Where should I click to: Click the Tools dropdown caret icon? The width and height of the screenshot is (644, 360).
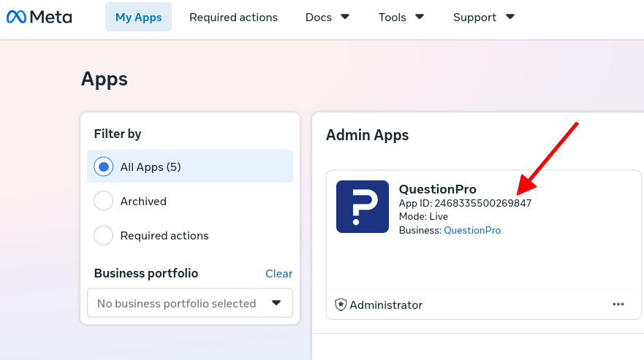[420, 17]
